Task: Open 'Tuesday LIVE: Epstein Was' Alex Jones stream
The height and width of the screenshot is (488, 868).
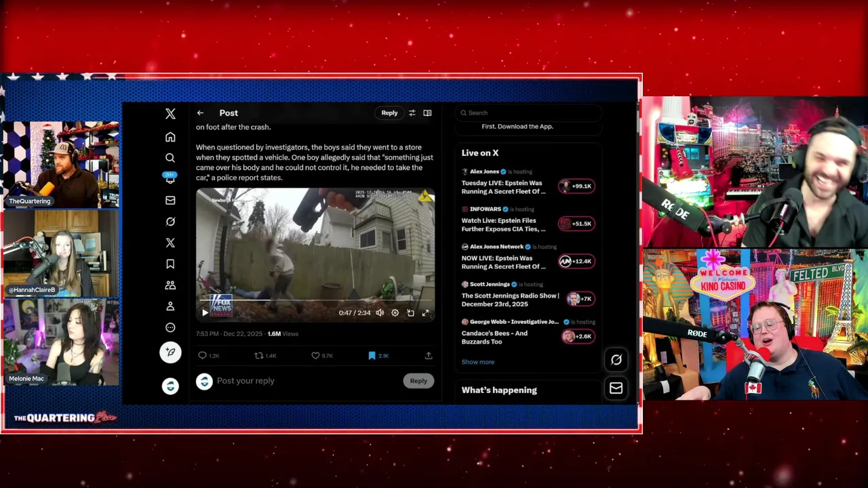Action: (x=503, y=187)
